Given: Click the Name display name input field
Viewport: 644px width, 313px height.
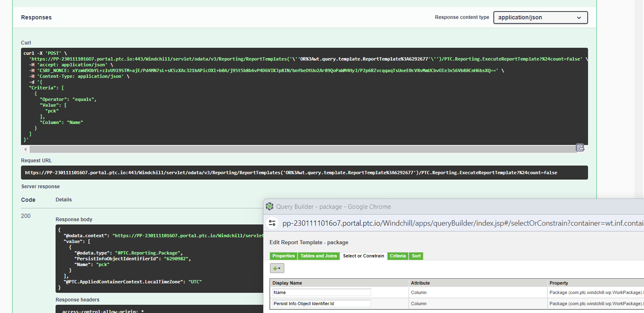Looking at the screenshot, I should pos(321,292).
